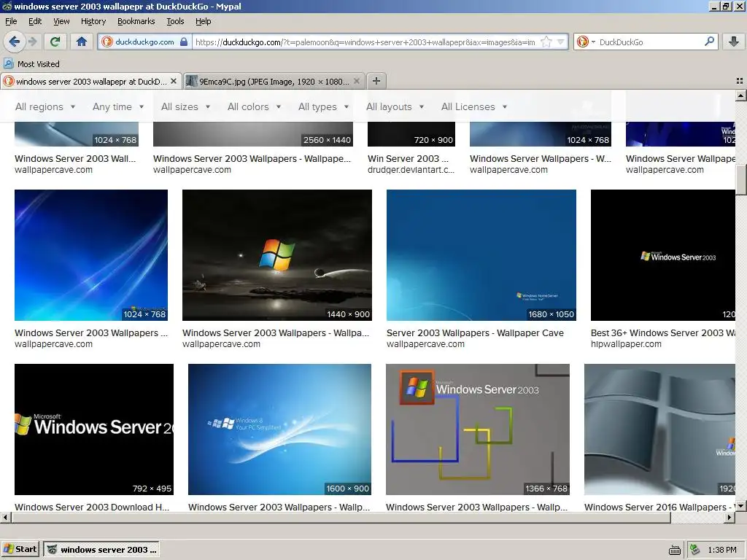
Task: Expand the All regions filter
Action: pos(45,106)
